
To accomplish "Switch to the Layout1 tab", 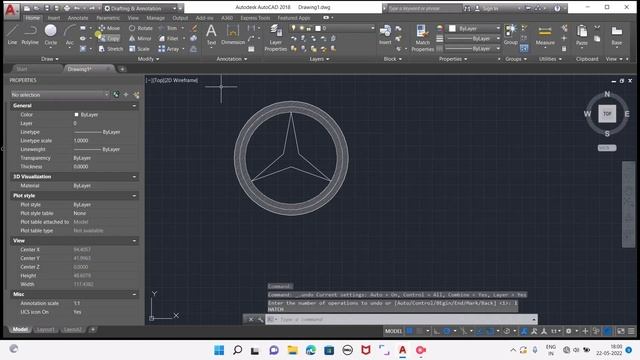I will [45, 329].
